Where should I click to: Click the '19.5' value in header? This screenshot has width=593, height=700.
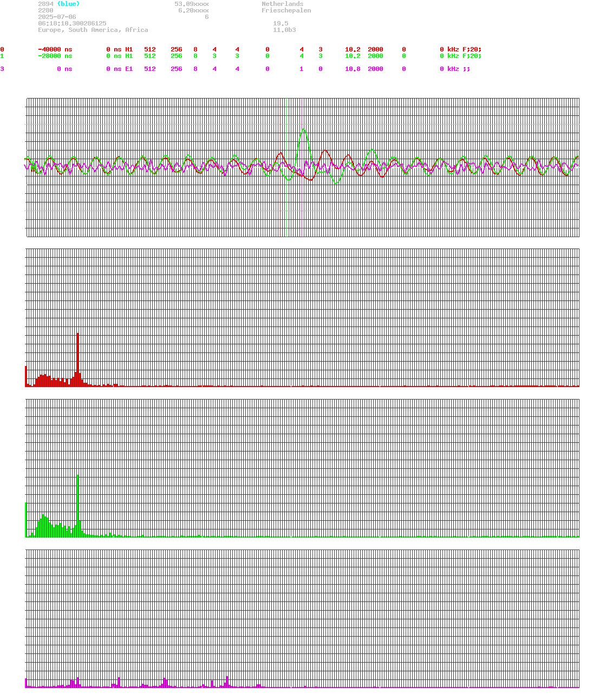[x=281, y=23]
